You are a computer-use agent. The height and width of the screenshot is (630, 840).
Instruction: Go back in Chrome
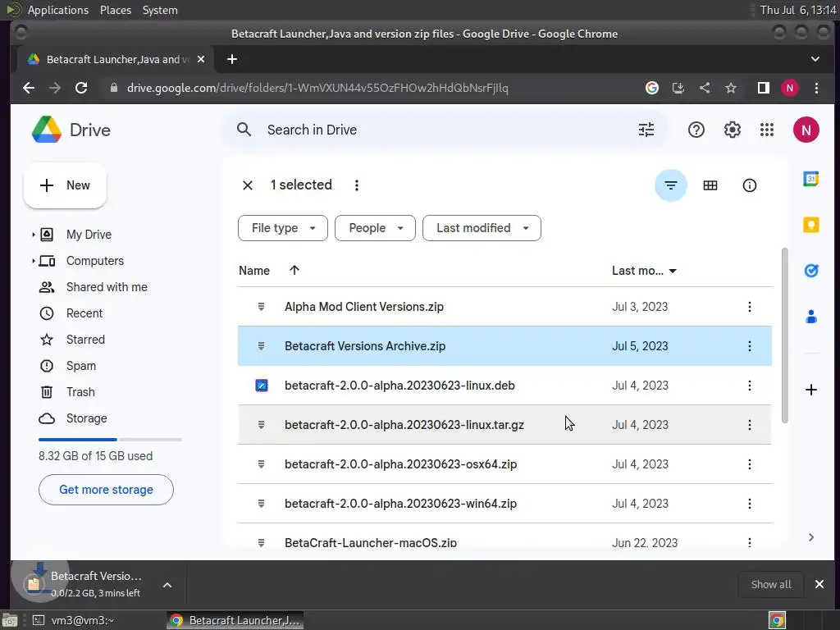pos(29,88)
